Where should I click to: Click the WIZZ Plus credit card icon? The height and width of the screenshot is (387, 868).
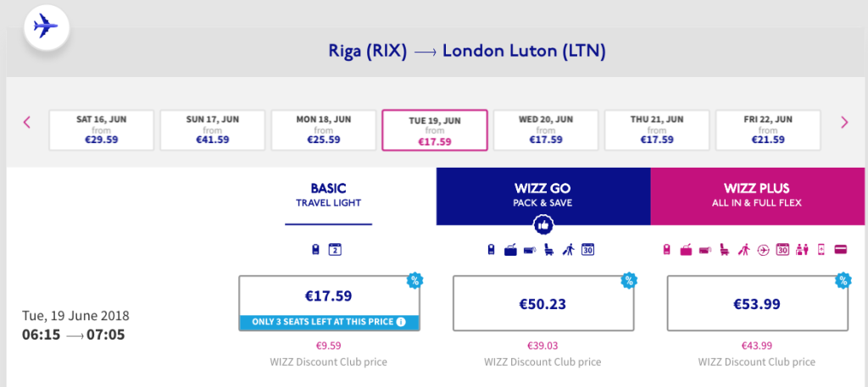842,250
